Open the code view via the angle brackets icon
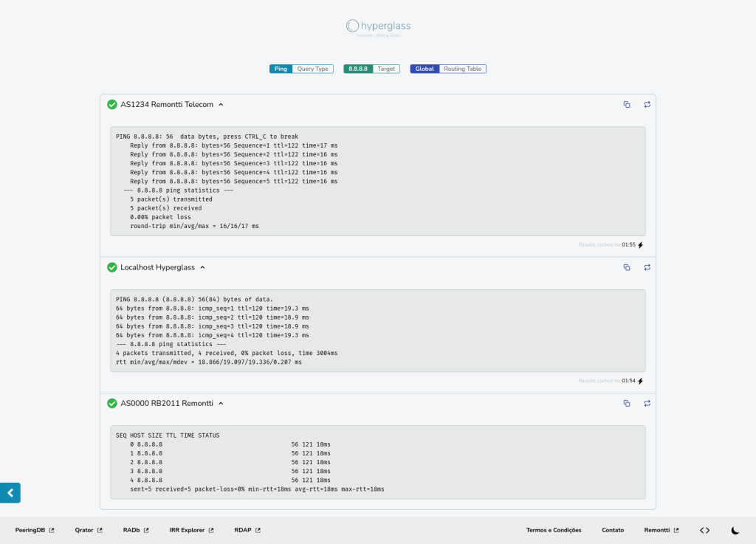The width and height of the screenshot is (756, 544). tap(704, 530)
